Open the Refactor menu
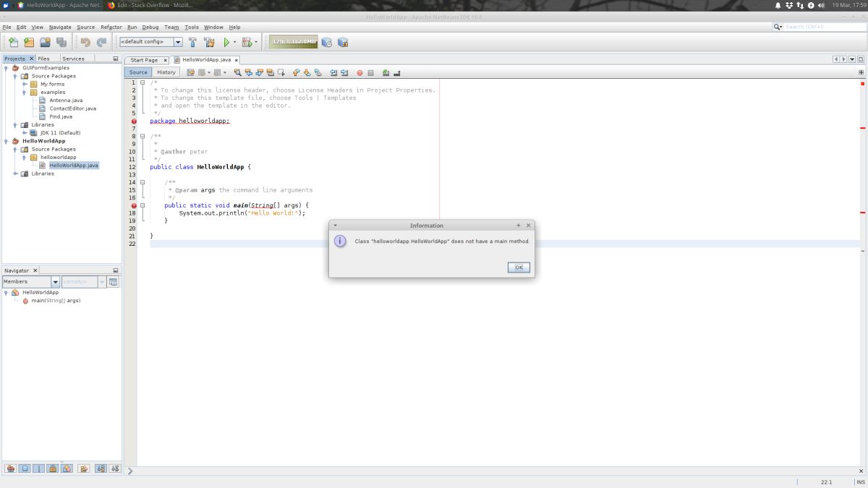The image size is (868, 488). [x=111, y=27]
